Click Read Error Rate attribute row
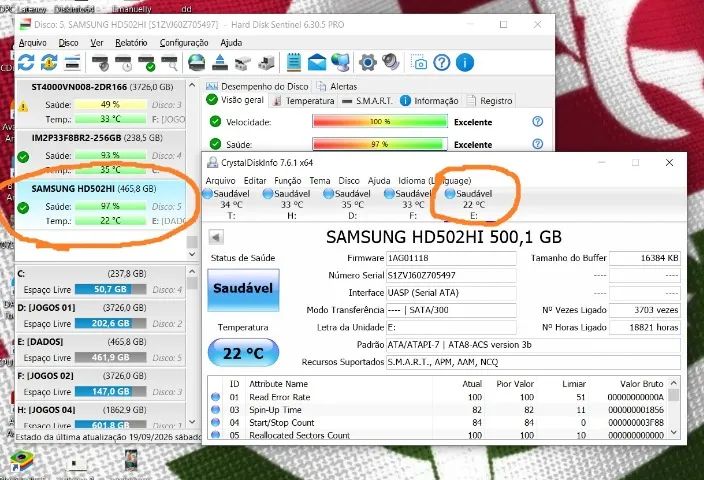The image size is (704, 480). pos(439,397)
